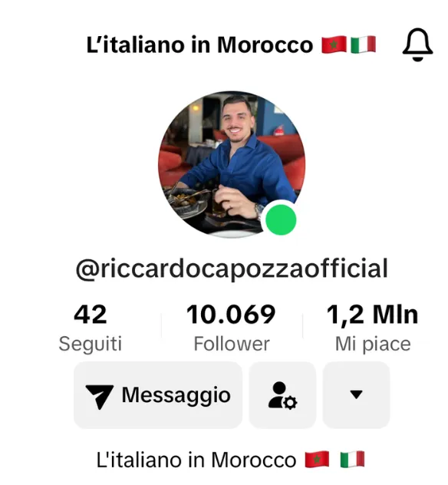View the 10.069 follower count
This screenshot has width=448, height=485.
click(x=231, y=315)
